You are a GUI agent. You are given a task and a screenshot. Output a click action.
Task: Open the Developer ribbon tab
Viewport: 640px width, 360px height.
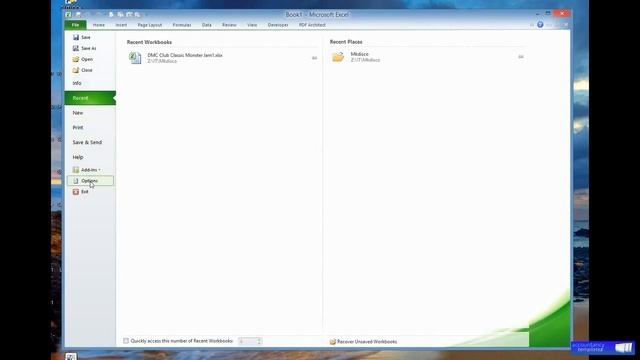pyautogui.click(x=278, y=25)
